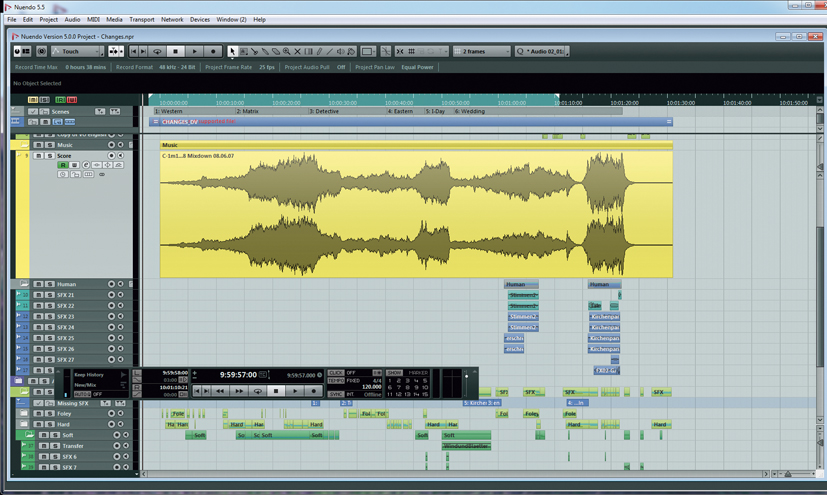827x495 pixels.
Task: Open the Devices menu
Action: click(200, 20)
